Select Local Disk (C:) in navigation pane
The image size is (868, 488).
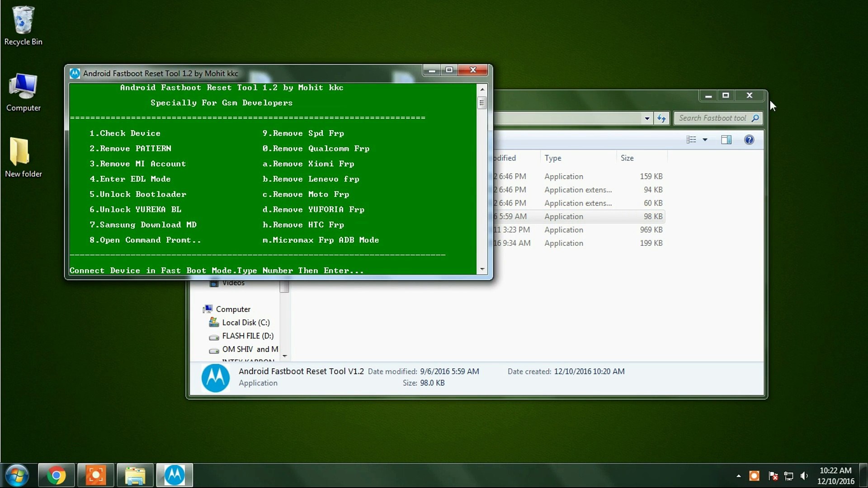245,323
